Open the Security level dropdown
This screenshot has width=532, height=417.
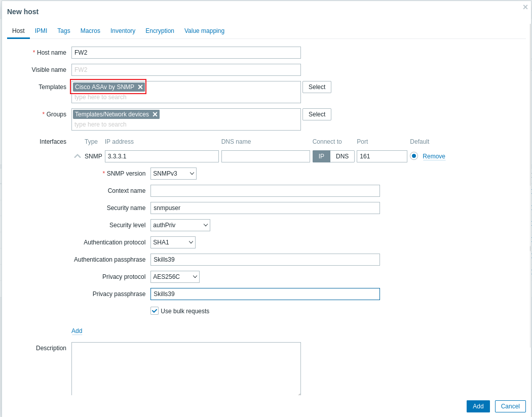[x=180, y=225]
